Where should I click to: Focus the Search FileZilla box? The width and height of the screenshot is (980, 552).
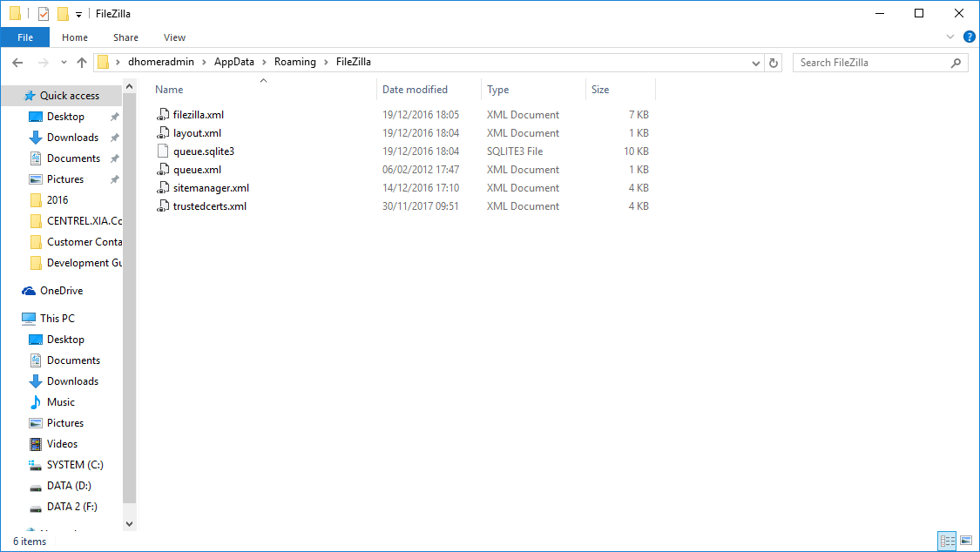point(880,63)
